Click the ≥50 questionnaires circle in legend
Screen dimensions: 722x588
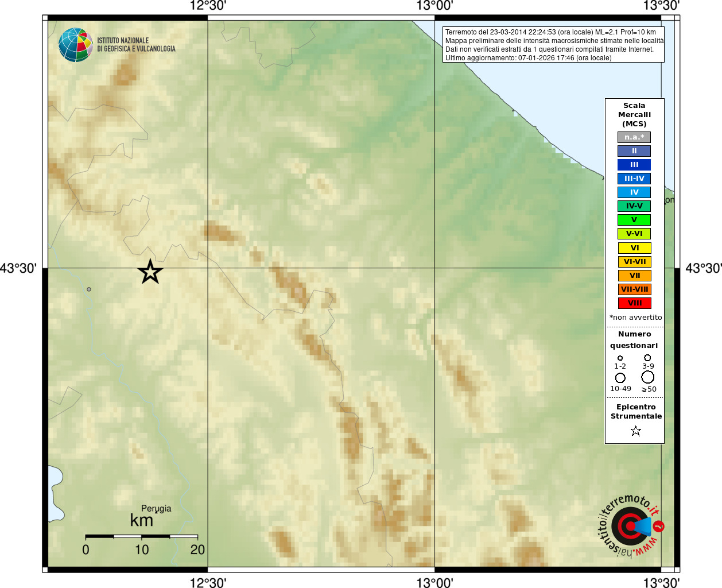tap(648, 377)
